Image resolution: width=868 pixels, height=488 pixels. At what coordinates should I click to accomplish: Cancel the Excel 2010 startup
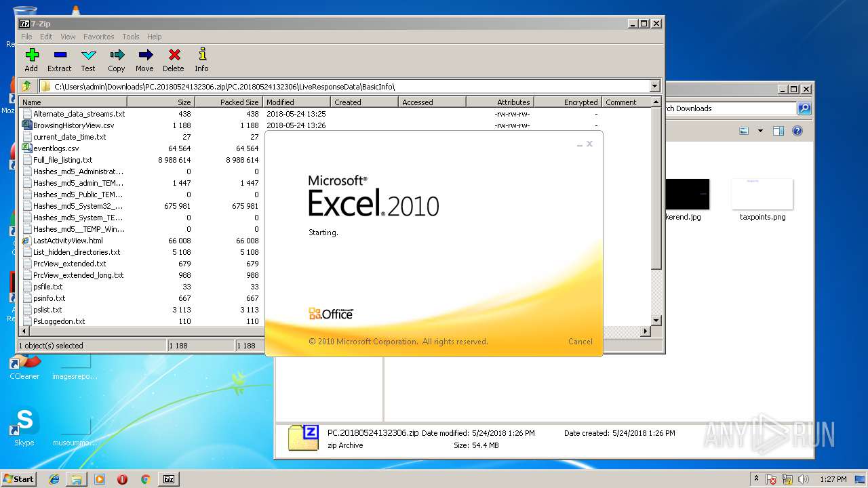(x=580, y=342)
